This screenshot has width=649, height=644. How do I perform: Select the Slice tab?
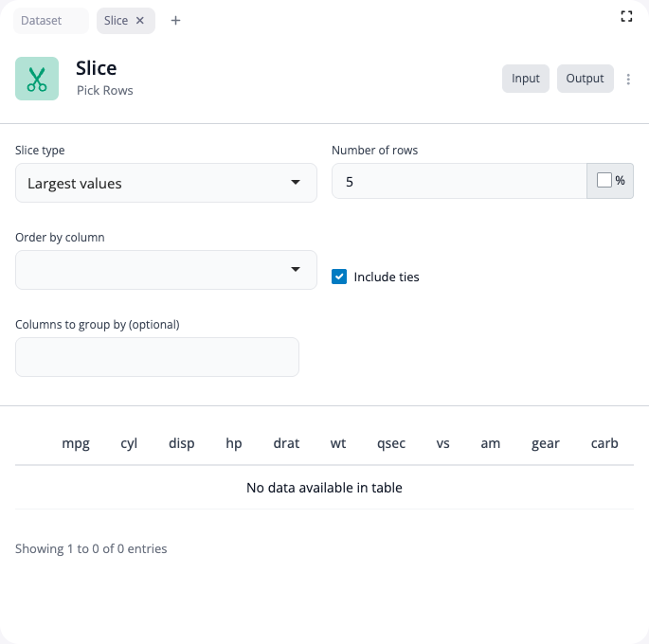click(x=116, y=21)
